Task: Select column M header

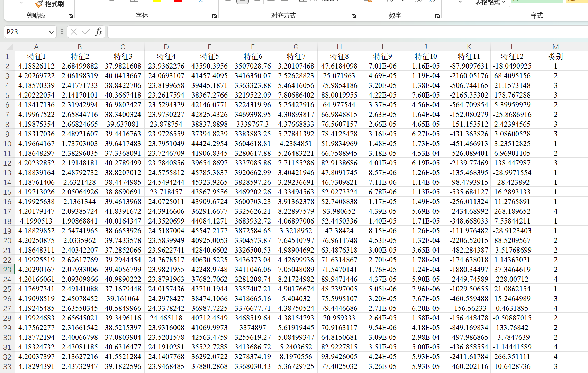Action: click(555, 47)
